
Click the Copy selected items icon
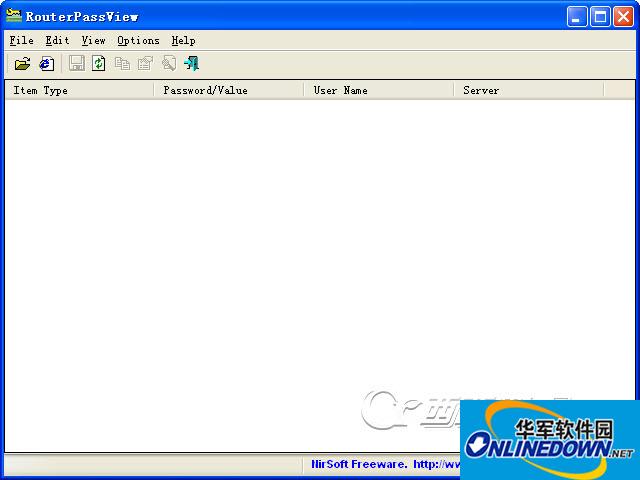pyautogui.click(x=122, y=64)
